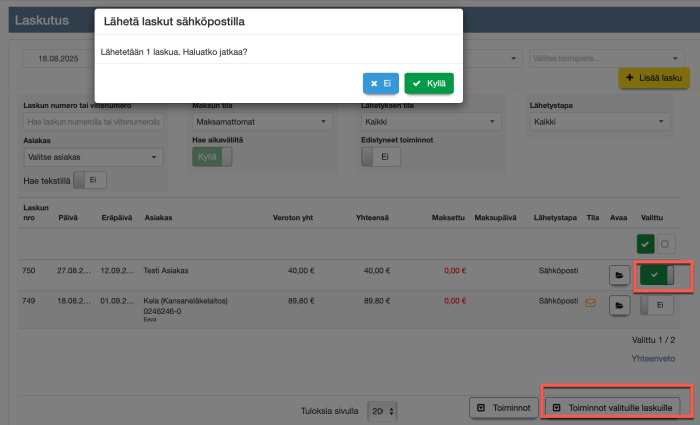Open invoice 749 folder icon

coord(620,304)
